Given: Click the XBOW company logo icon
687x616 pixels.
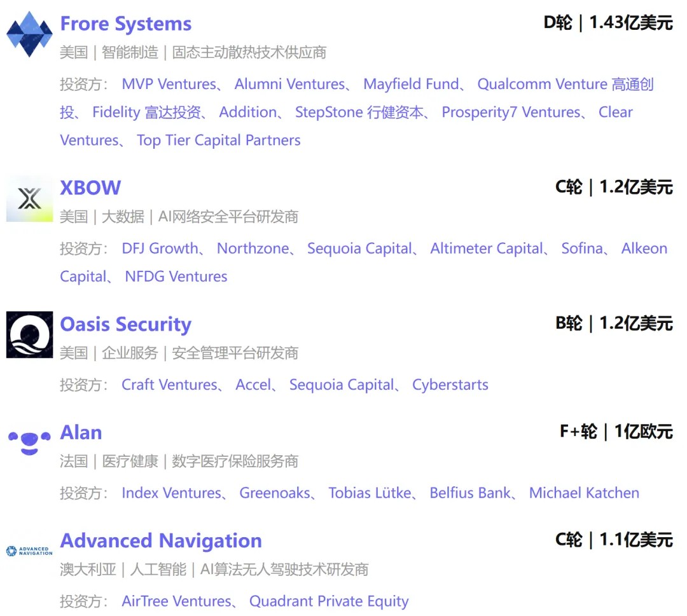Looking at the screenshot, I should (x=29, y=199).
